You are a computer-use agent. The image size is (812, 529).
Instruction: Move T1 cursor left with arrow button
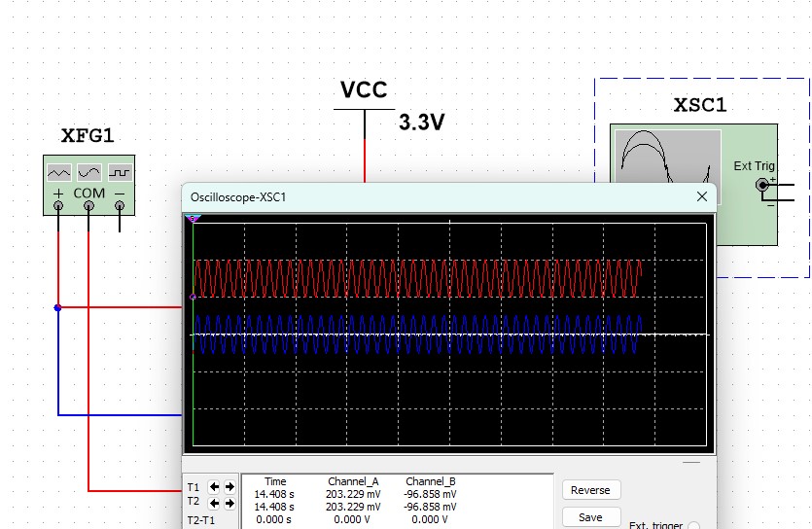tap(214, 486)
